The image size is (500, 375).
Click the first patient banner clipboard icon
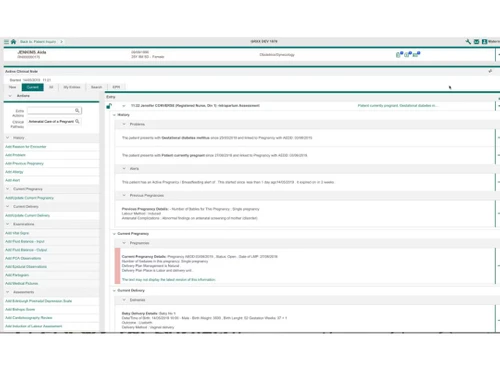click(399, 54)
